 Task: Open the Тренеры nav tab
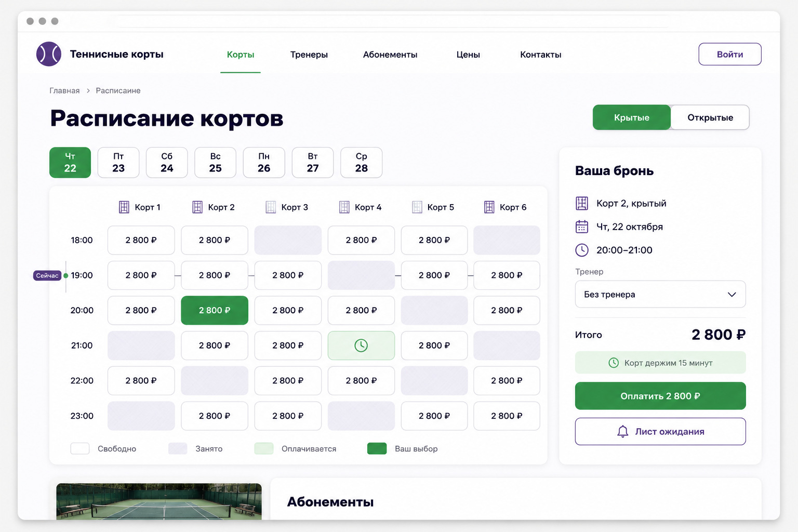(x=309, y=55)
